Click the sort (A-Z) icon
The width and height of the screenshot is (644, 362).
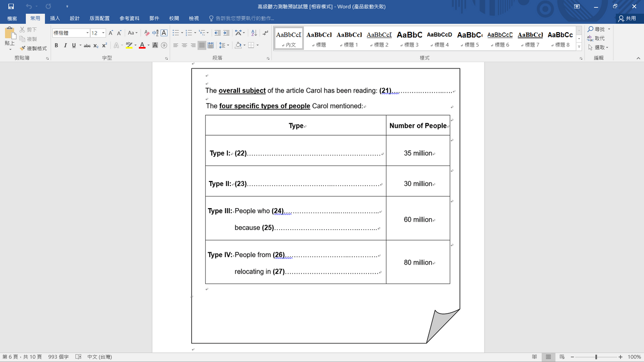click(x=254, y=33)
